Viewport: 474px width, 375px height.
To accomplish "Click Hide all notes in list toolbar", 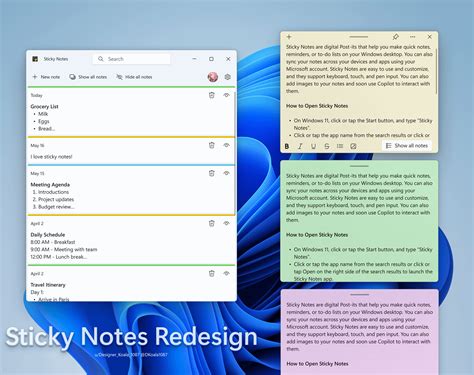I will 134,77.
